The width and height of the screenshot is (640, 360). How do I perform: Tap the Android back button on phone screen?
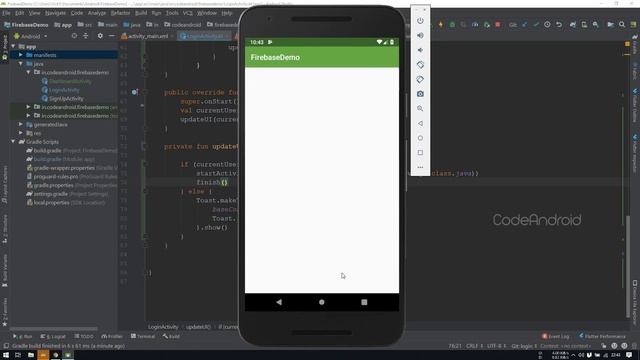279,302
